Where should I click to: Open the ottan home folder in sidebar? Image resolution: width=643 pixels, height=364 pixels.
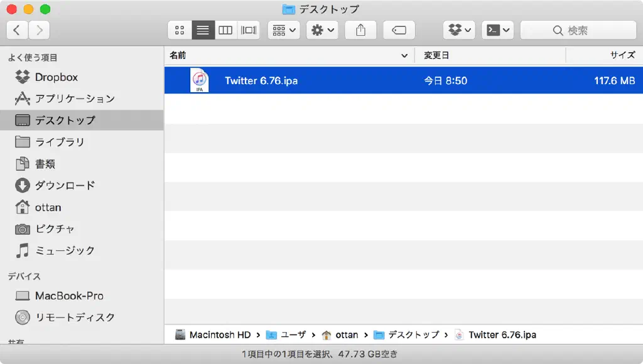pos(48,207)
